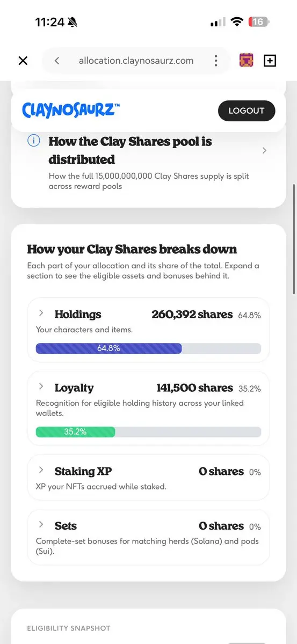Open new tab with plus square icon
This screenshot has height=644, width=297.
[270, 61]
